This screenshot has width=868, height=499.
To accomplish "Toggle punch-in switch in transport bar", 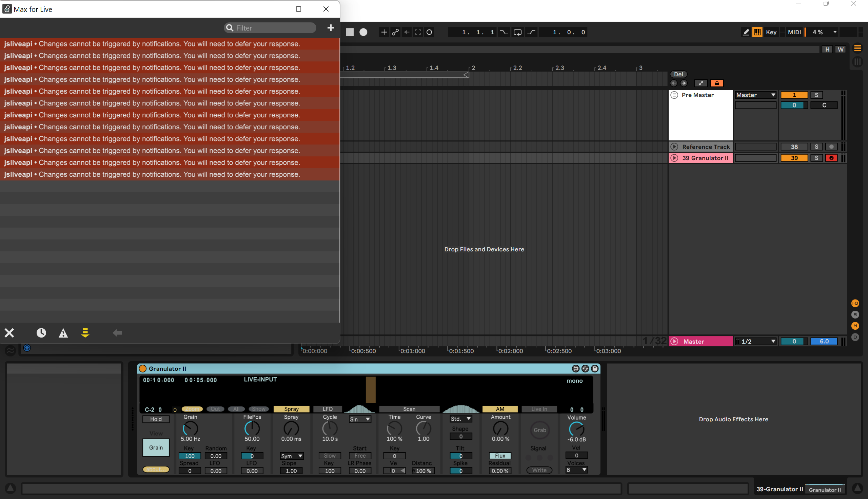I will (504, 32).
